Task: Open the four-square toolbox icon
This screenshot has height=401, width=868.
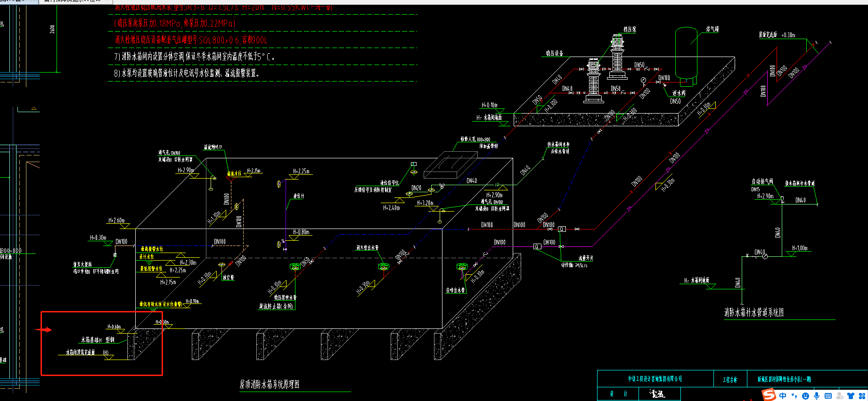Action: tap(862, 396)
